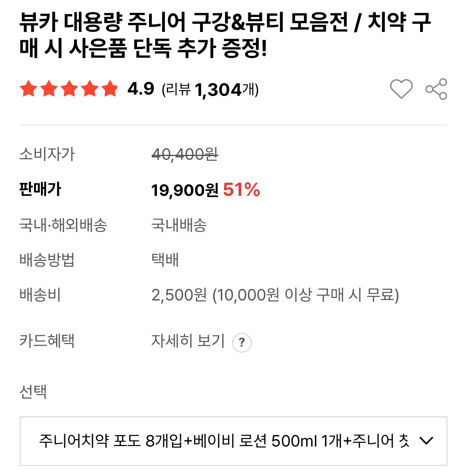The height and width of the screenshot is (476, 467).
Task: Open the 리뷰 1,304개 review count
Action: (210, 89)
